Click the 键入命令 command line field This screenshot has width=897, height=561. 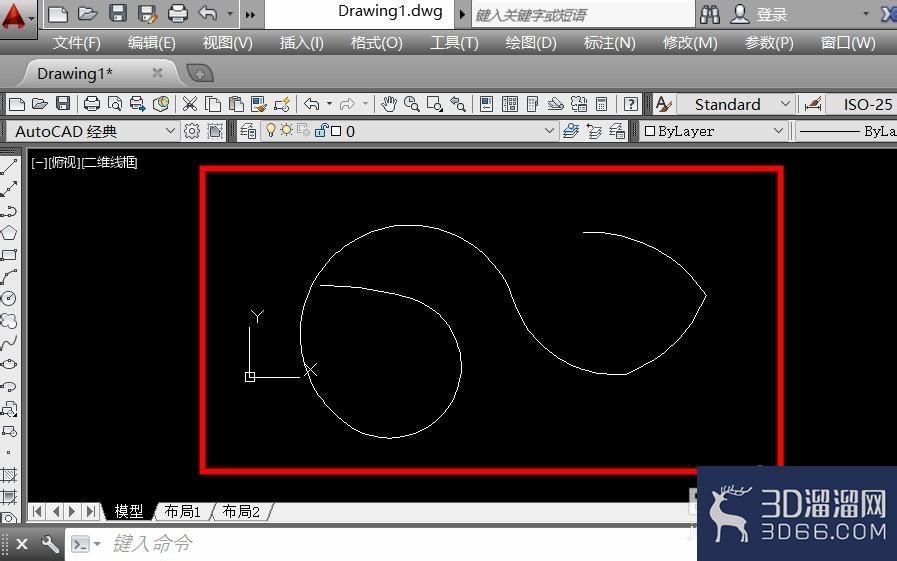coord(378,543)
